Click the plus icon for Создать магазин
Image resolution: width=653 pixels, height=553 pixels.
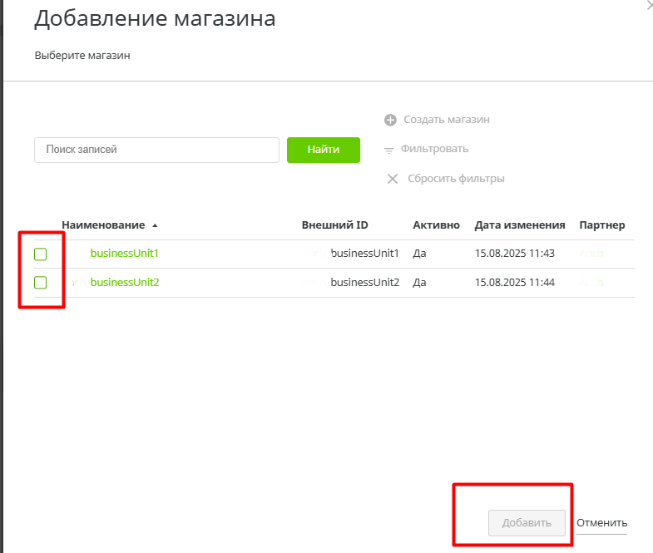point(390,120)
